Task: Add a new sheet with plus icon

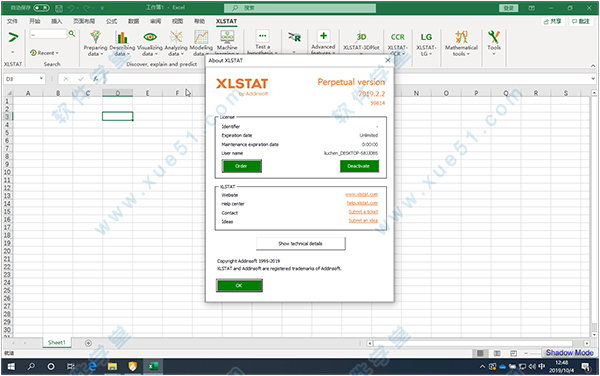Action: [x=88, y=343]
